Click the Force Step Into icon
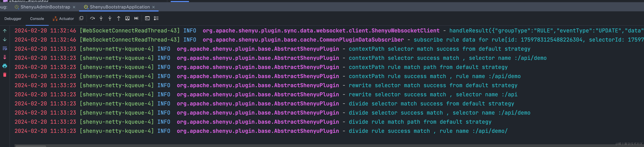The width and height of the screenshot is (644, 147). pyautogui.click(x=110, y=18)
